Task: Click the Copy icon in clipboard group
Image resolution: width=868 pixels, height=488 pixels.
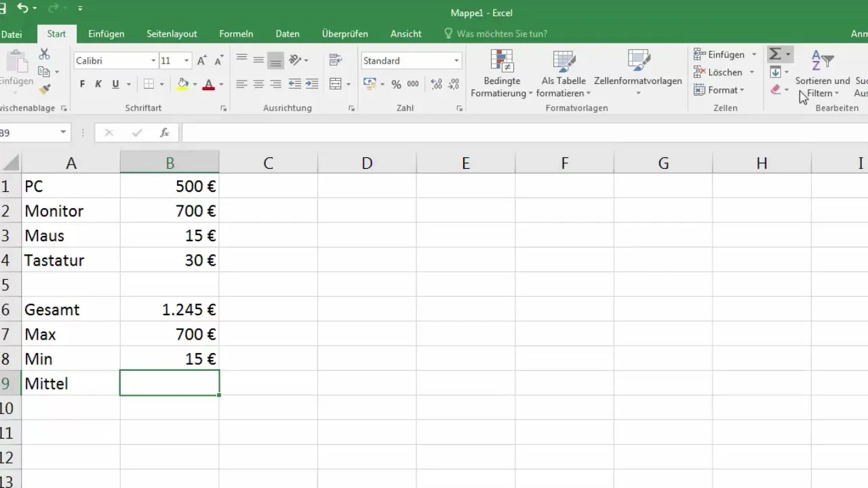Action: point(45,71)
